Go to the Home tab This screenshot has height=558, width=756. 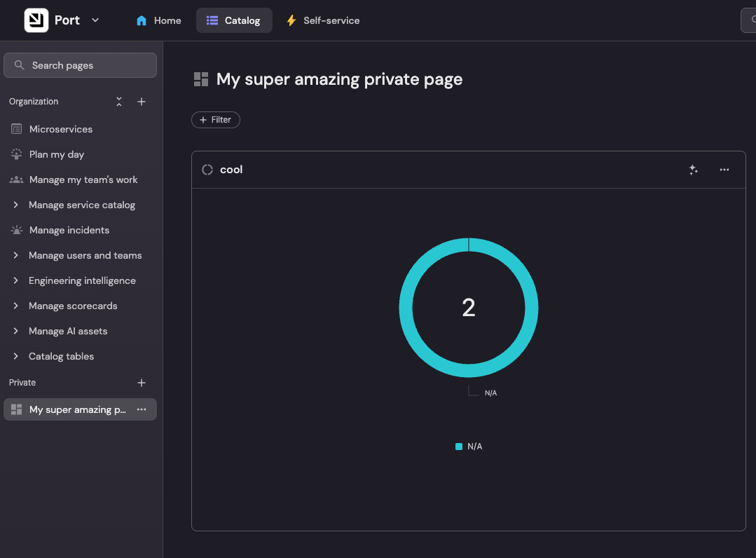[158, 20]
